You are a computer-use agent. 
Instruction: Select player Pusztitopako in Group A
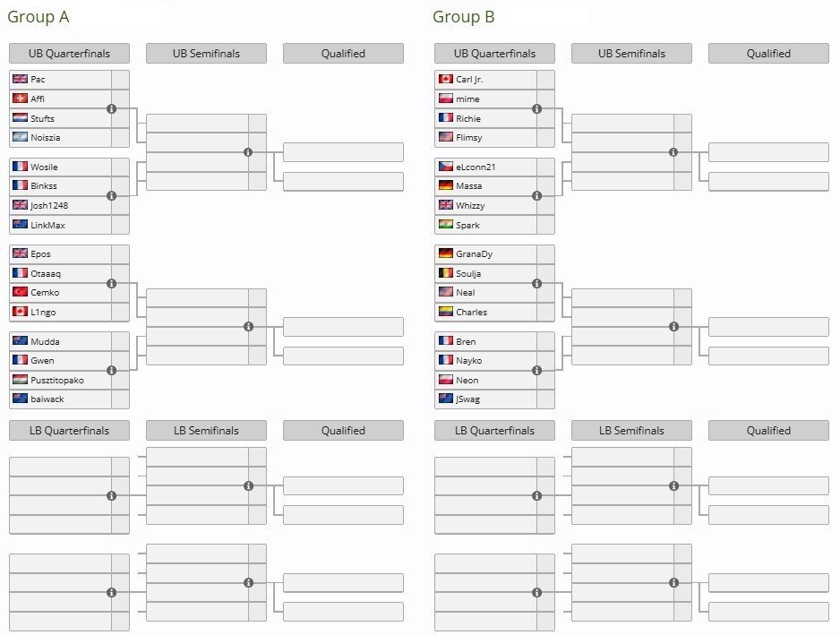[x=56, y=380]
